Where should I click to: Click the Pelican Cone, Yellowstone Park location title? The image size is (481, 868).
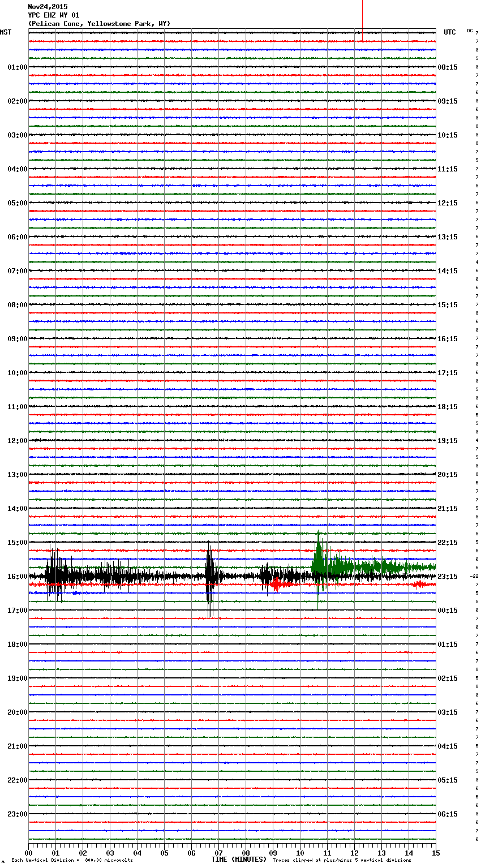(99, 24)
